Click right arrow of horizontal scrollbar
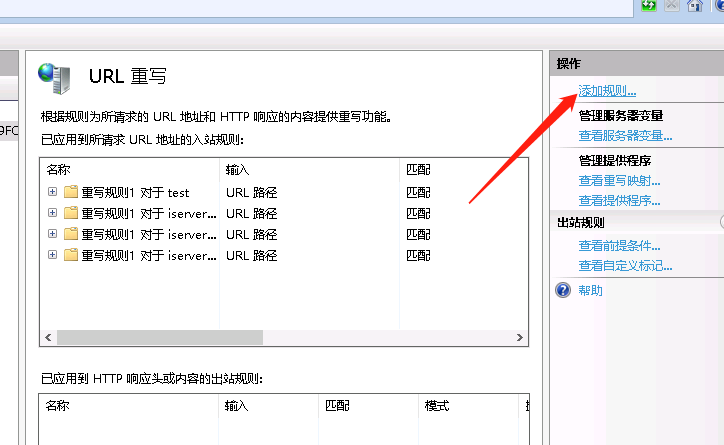Viewport: 724px width, 445px height. tap(519, 337)
